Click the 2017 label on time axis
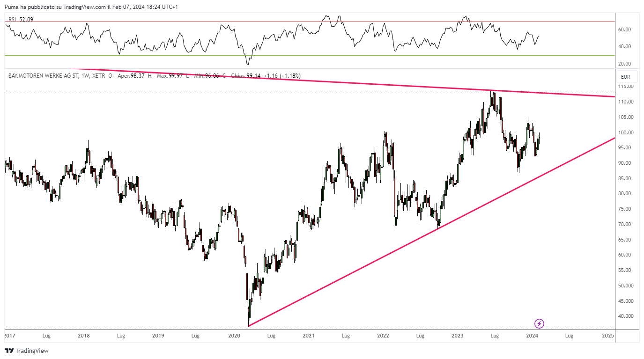Image resolution: width=644 pixels, height=359 pixels. coord(10,336)
